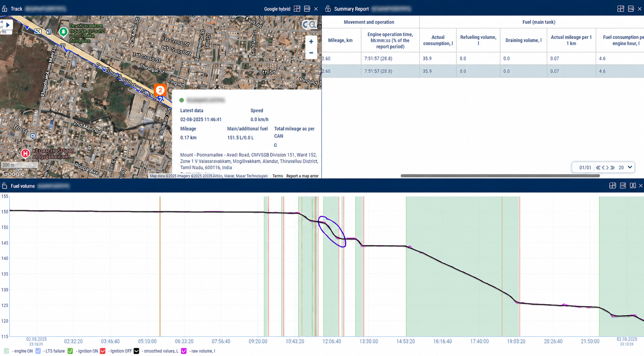Go to first page in report pagination
The height and width of the screenshot is (356, 644).
coord(598,168)
